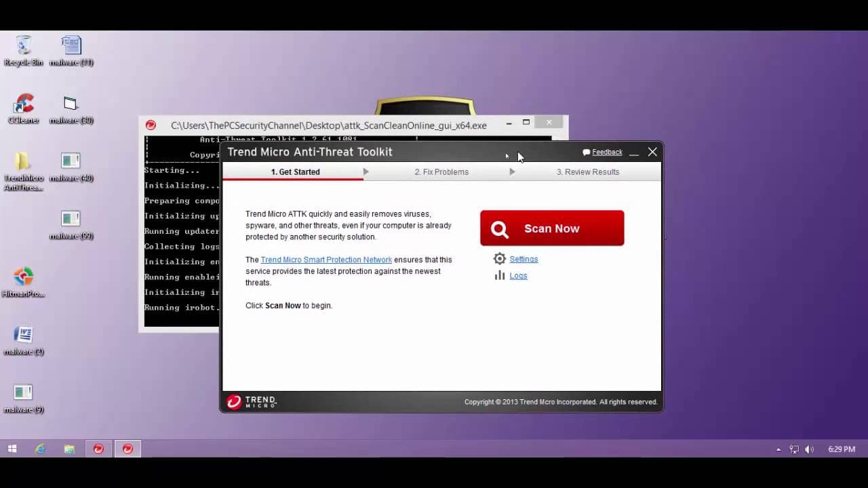Select the TrendMicro AntiThreat folder icon

[24, 171]
